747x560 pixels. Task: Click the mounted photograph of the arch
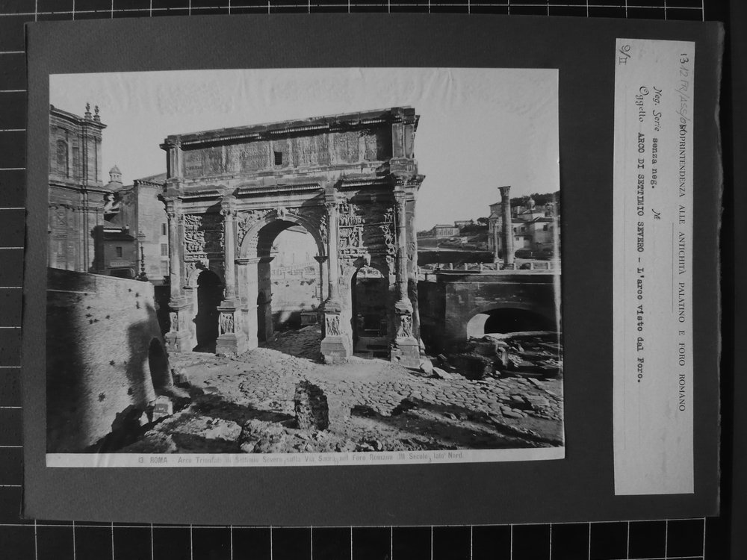coord(305,267)
